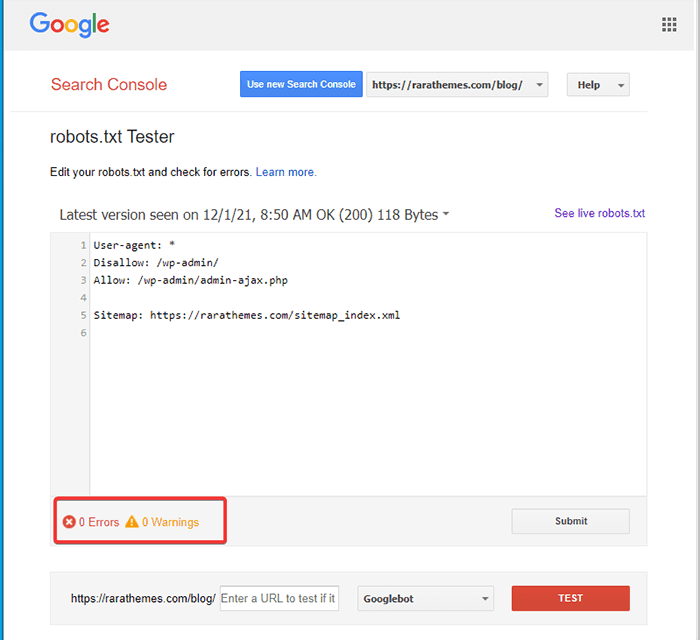This screenshot has width=700, height=640.
Task: Click Use new Search Console button
Action: [x=301, y=85]
